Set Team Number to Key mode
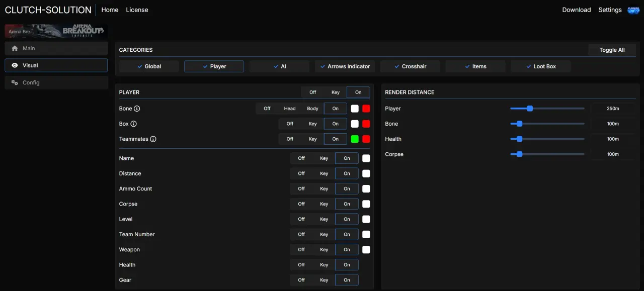Screen dimensions: 644x291 tap(324, 234)
